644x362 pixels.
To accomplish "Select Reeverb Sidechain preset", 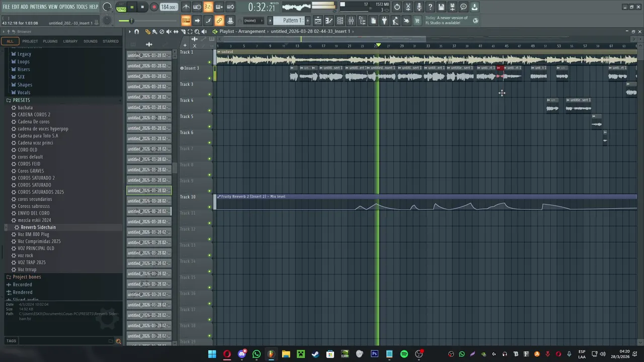I will [x=38, y=227].
